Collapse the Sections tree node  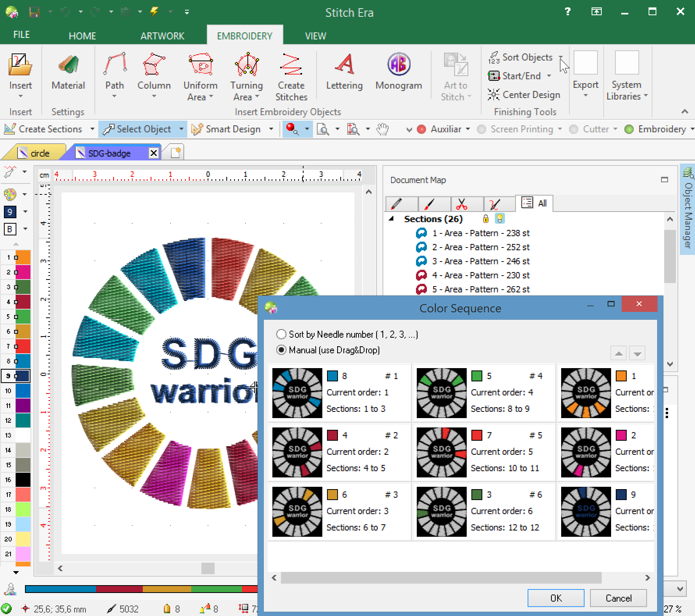click(391, 219)
